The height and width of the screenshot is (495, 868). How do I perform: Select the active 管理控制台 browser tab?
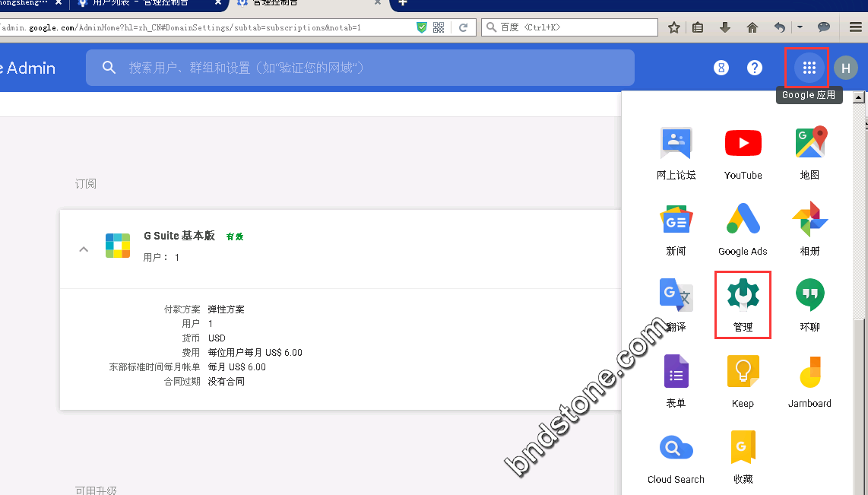[x=309, y=4]
